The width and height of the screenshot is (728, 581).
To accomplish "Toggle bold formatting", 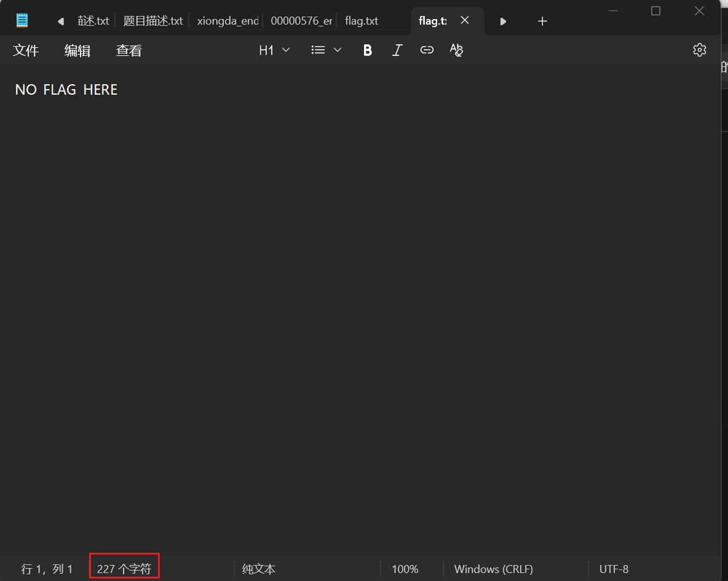I will [368, 50].
